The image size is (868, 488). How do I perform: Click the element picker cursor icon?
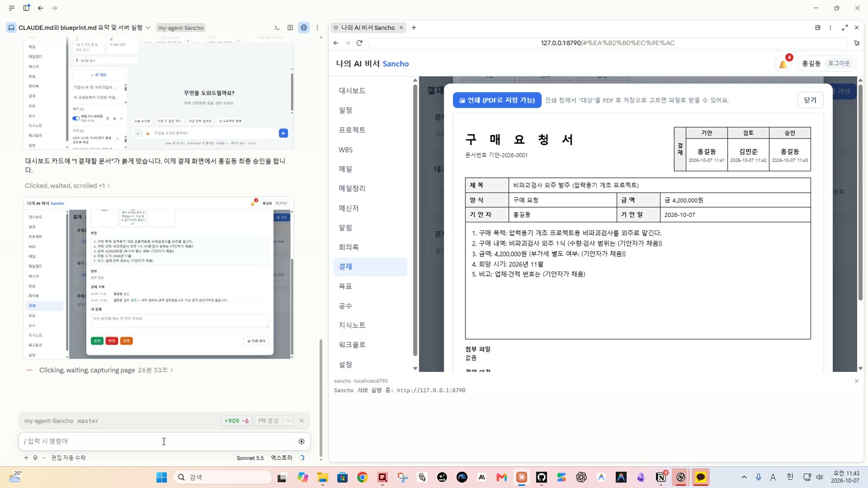(857, 43)
